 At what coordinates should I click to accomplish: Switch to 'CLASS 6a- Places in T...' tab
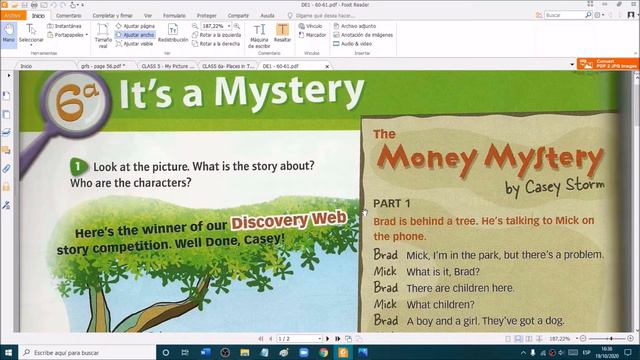228,66
